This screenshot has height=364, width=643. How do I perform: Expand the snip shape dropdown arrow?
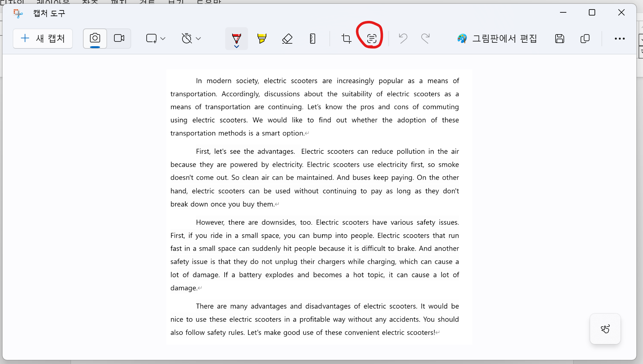(163, 39)
